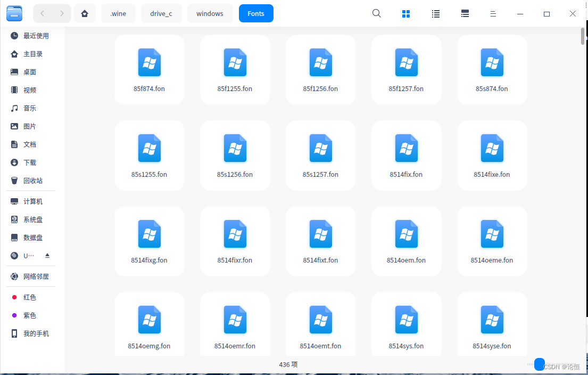Go forward with the right arrow
Image resolution: width=588 pixels, height=375 pixels.
pos(62,13)
